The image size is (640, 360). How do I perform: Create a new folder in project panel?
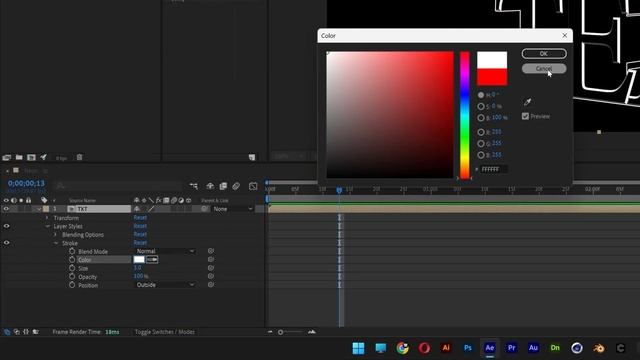pyautogui.click(x=19, y=158)
